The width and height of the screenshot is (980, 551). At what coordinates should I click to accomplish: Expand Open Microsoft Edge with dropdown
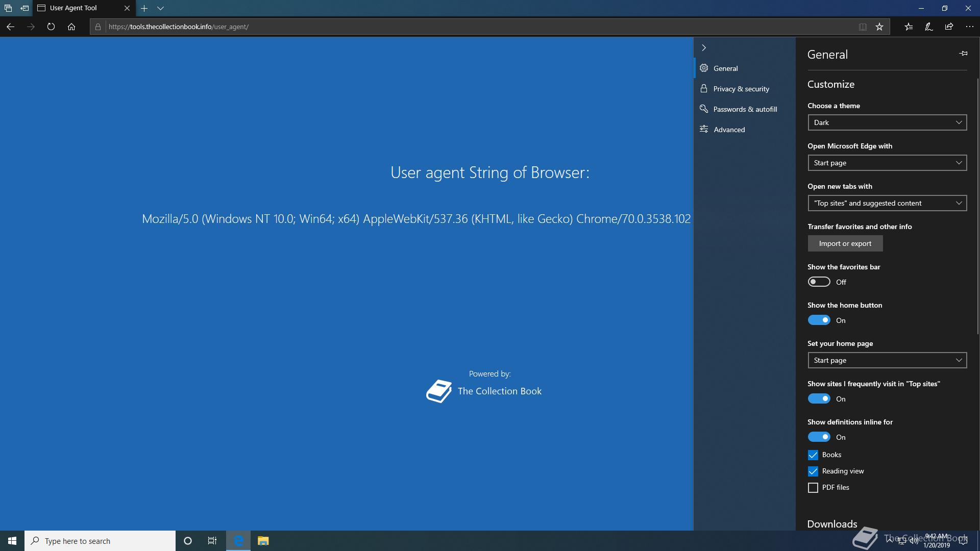(x=887, y=163)
